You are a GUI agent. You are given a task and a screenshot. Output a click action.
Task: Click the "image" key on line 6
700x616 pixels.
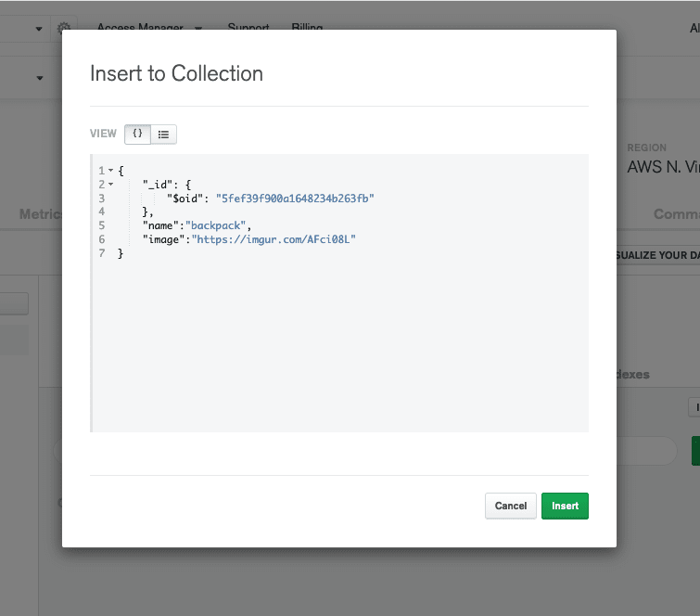tap(164, 239)
